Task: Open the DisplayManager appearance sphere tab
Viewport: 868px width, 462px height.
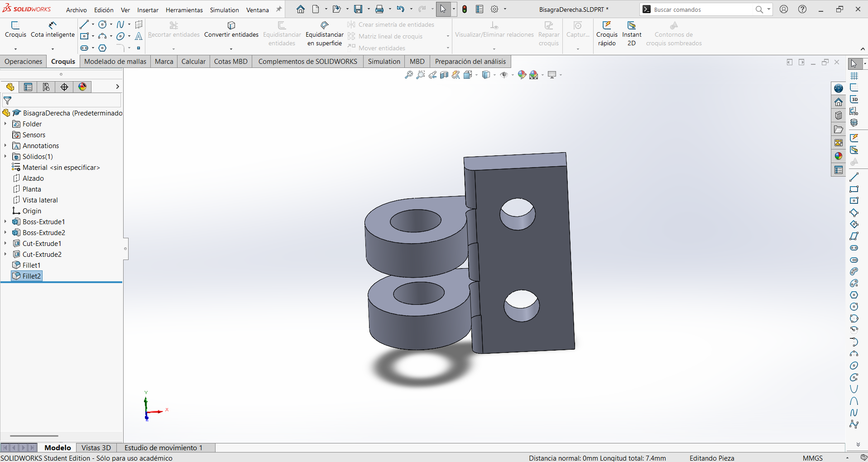Action: (x=82, y=87)
